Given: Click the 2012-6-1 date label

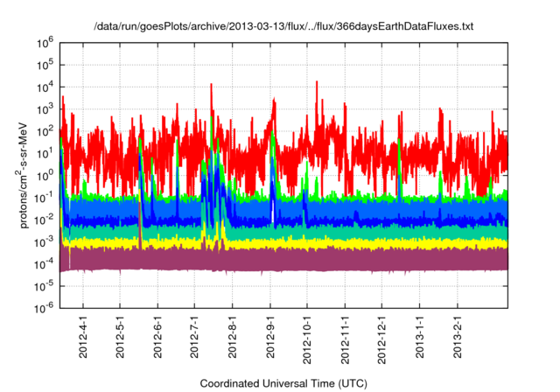Looking at the screenshot, I should 157,337.
